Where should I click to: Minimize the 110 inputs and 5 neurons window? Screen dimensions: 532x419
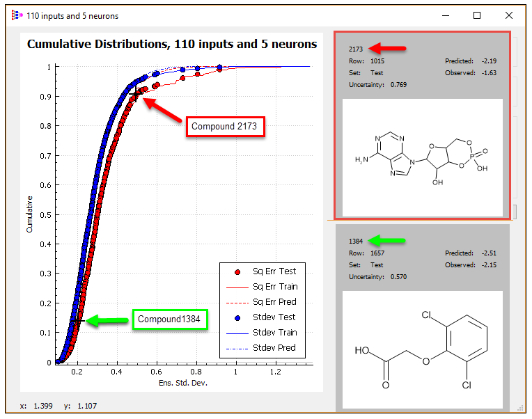[x=446, y=15]
